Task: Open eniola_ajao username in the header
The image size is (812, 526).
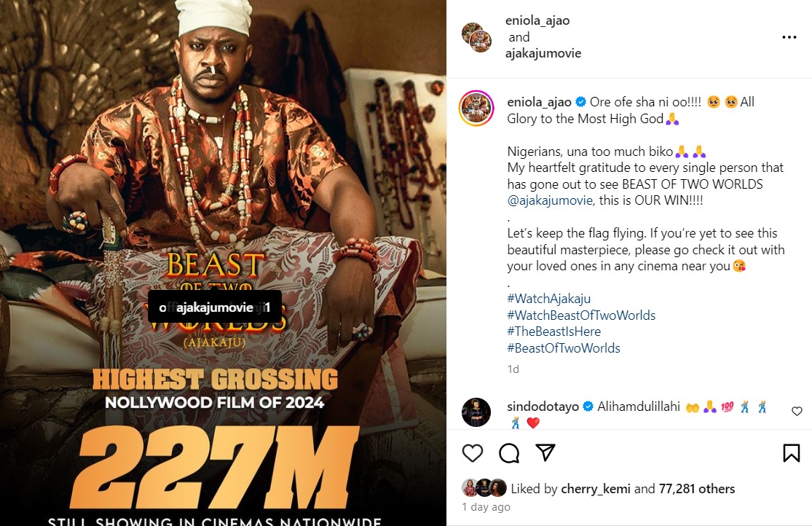Action: (x=537, y=20)
